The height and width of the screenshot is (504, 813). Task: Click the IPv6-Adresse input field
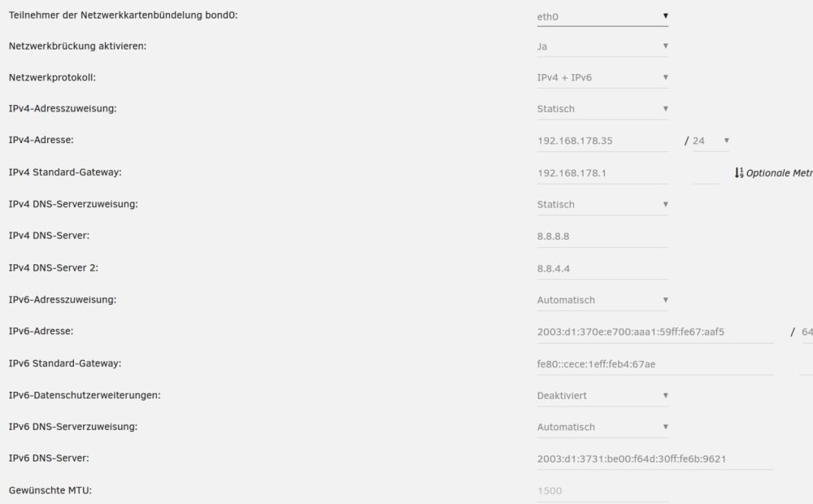click(x=655, y=332)
